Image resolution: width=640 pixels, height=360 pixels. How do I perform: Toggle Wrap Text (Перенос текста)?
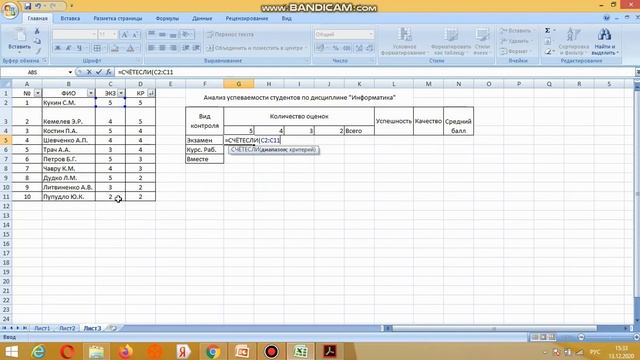point(231,35)
